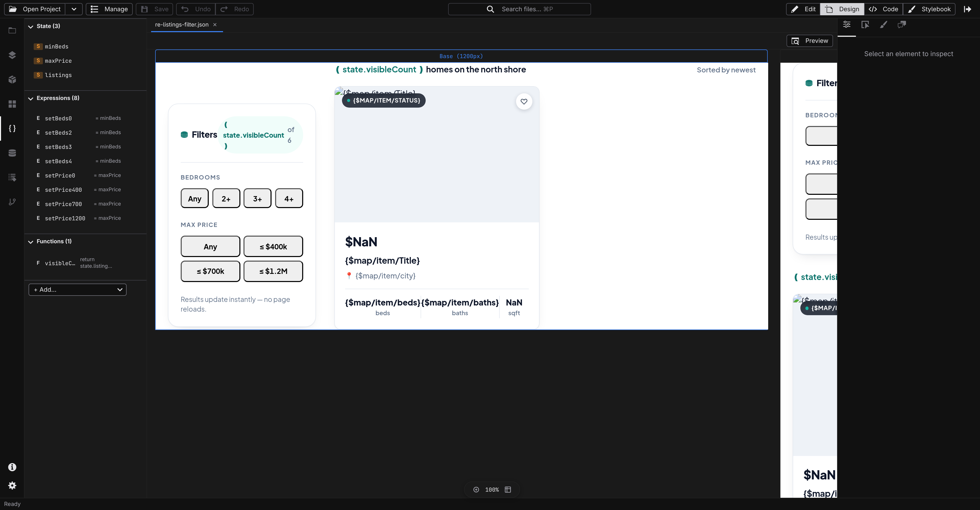The width and height of the screenshot is (980, 510).
Task: Click the collapse panel arrow icon top right
Action: 968,9
